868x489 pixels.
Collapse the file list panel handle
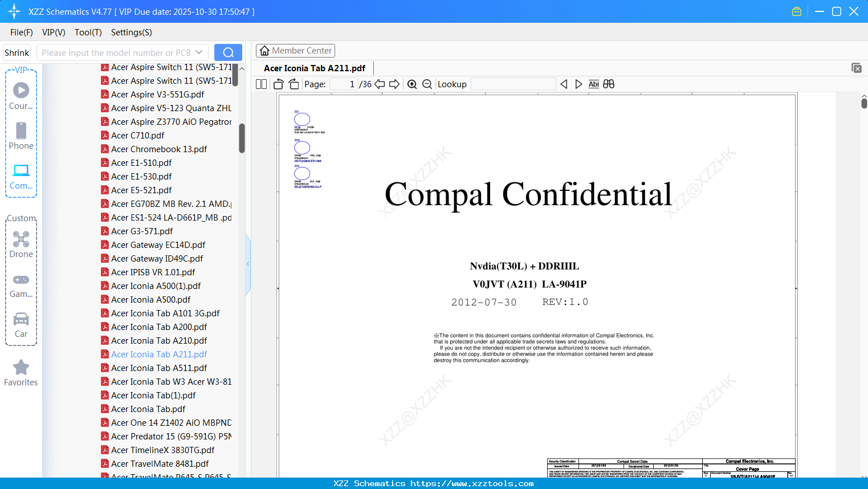248,264
